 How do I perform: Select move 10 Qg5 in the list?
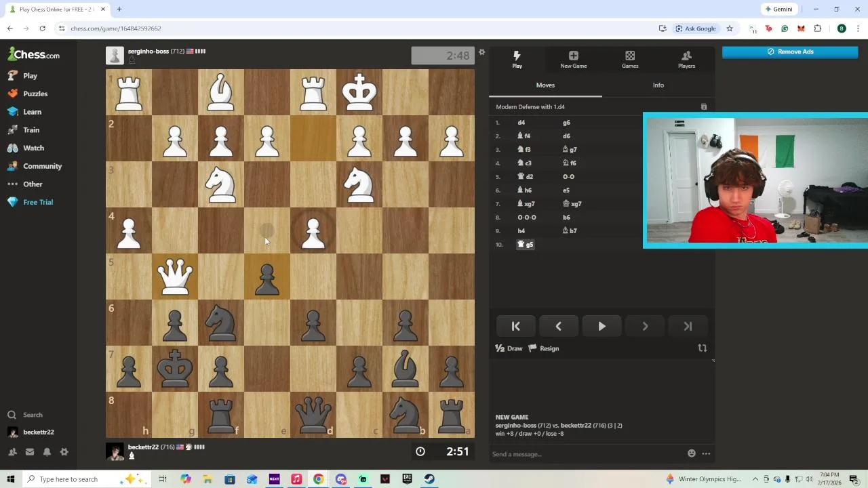[526, 245]
